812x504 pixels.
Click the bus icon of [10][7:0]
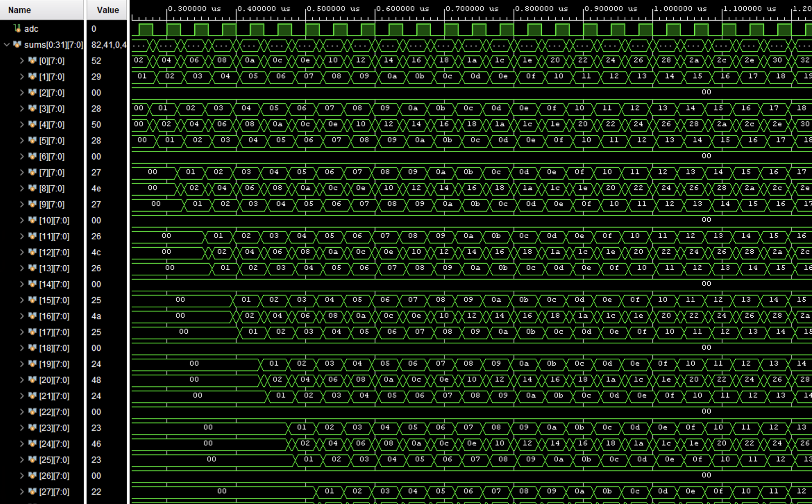(32, 220)
